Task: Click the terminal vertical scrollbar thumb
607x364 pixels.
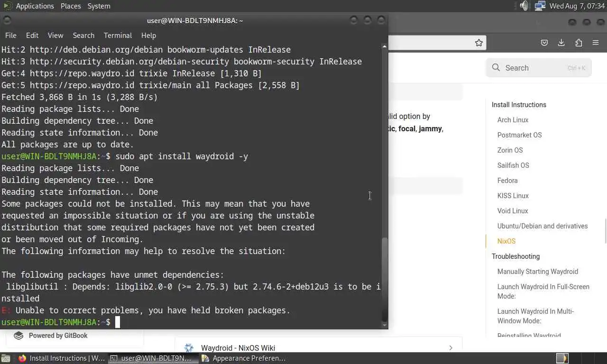Action: [x=385, y=279]
